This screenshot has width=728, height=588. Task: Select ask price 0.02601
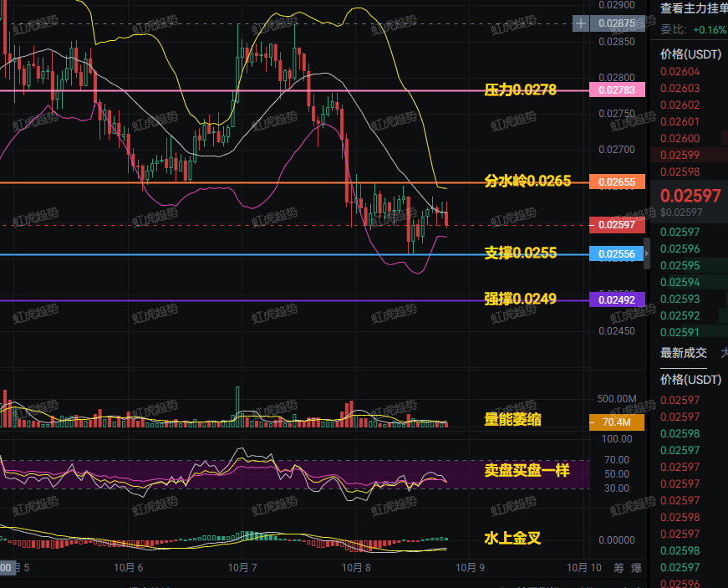point(680,121)
